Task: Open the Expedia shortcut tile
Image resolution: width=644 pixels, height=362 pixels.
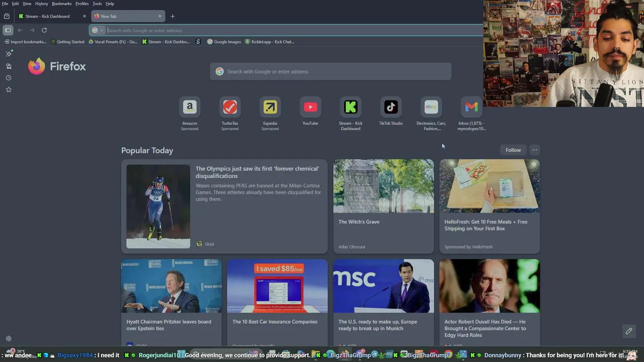Action: point(270,114)
